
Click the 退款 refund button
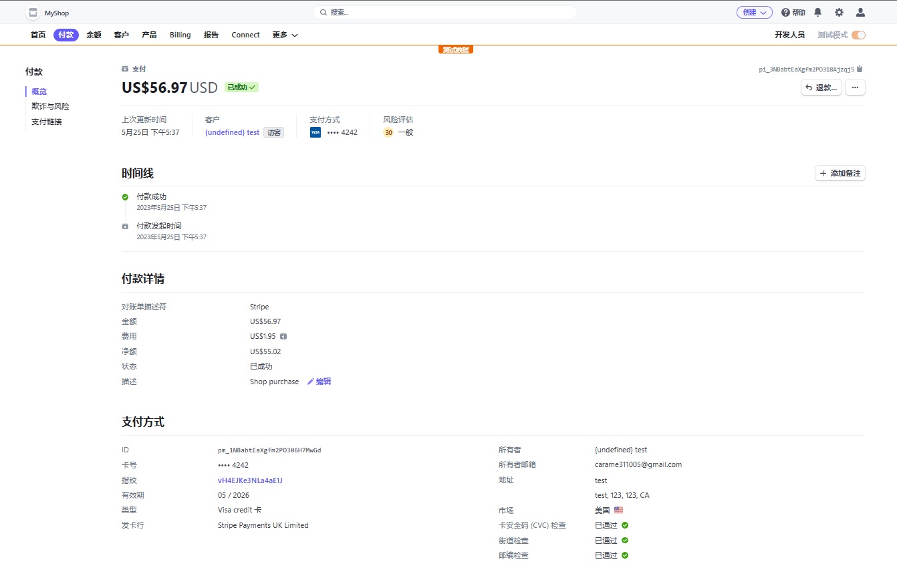click(x=821, y=87)
